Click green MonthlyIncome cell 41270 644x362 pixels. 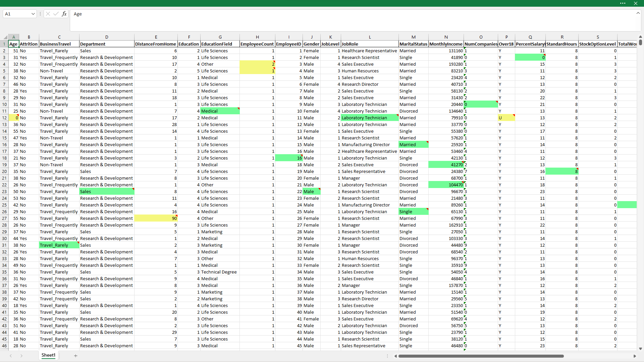[446, 165]
